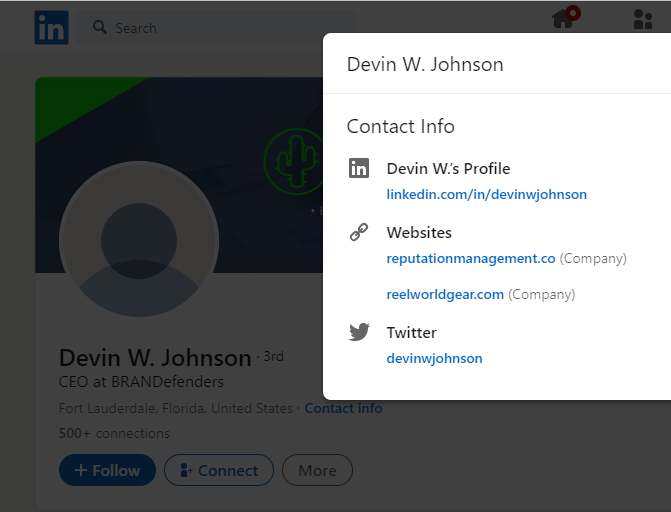This screenshot has width=671, height=512.
Task: Visit the reelworldgear.com website link
Action: 445,294
